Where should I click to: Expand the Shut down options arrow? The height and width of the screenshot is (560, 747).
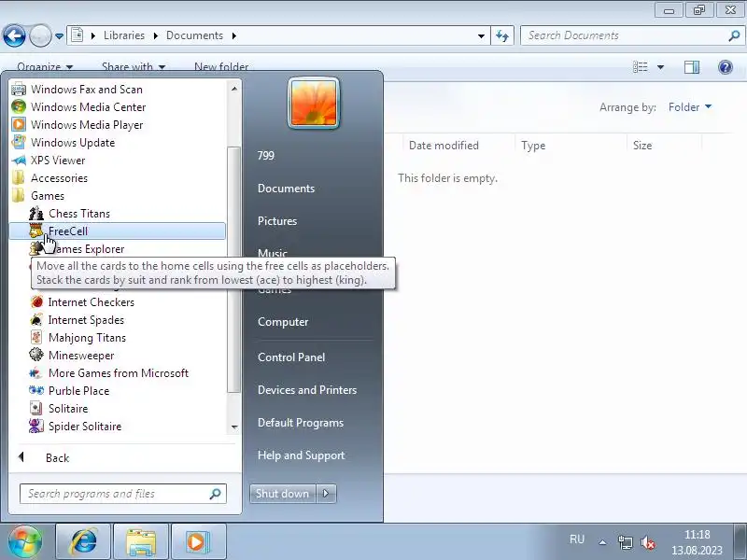click(x=326, y=494)
